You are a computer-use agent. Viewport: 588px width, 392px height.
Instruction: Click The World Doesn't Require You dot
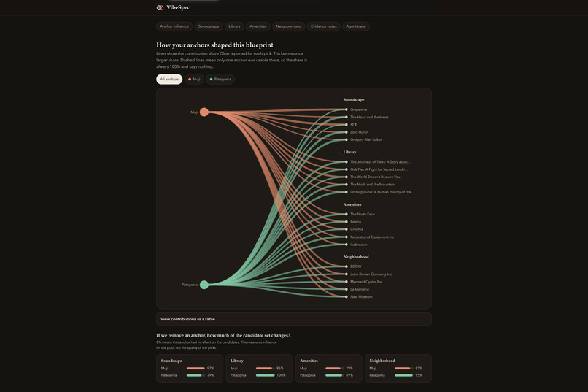(x=346, y=177)
